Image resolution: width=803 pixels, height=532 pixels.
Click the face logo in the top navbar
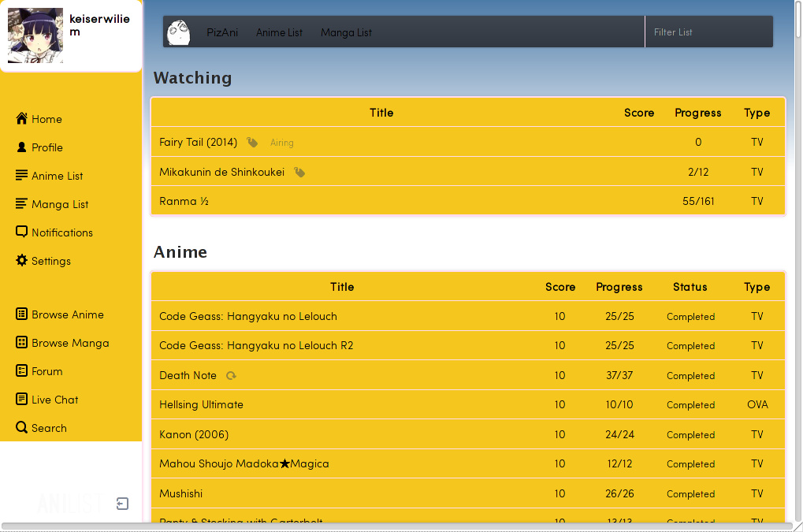[179, 32]
